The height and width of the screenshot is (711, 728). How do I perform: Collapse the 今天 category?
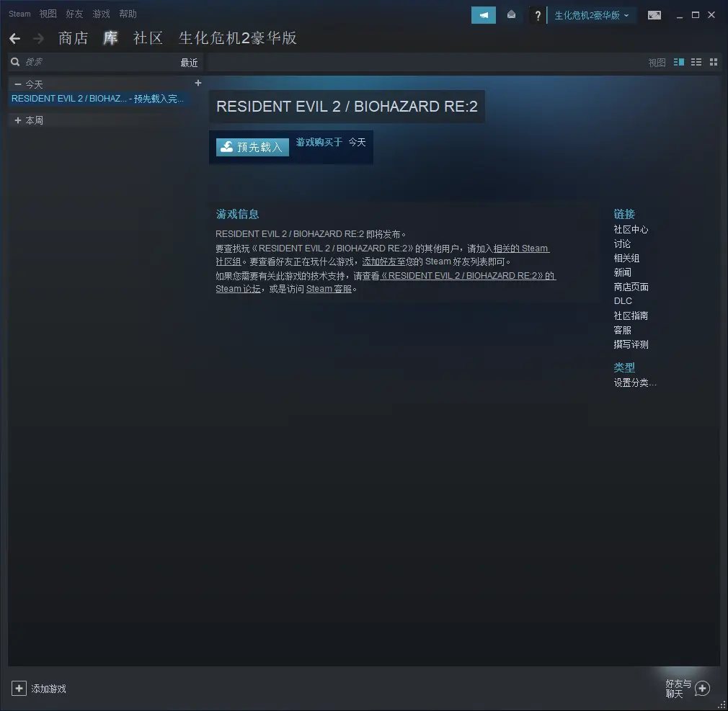coord(17,84)
